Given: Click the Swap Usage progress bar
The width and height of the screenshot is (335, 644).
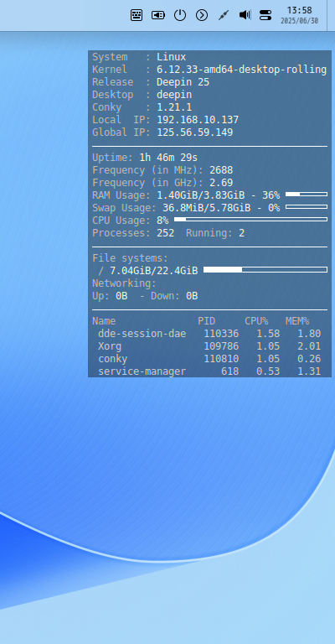Looking at the screenshot, I should click(x=307, y=206).
